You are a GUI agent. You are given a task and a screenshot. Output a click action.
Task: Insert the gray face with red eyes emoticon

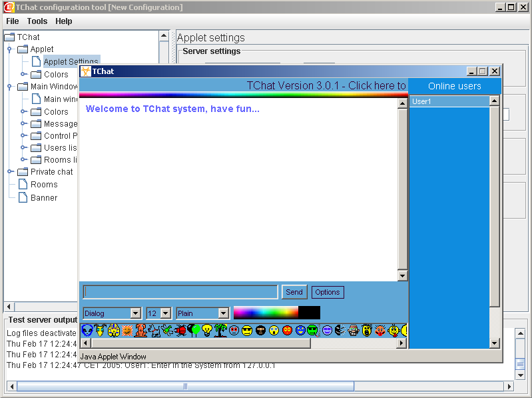234,330
